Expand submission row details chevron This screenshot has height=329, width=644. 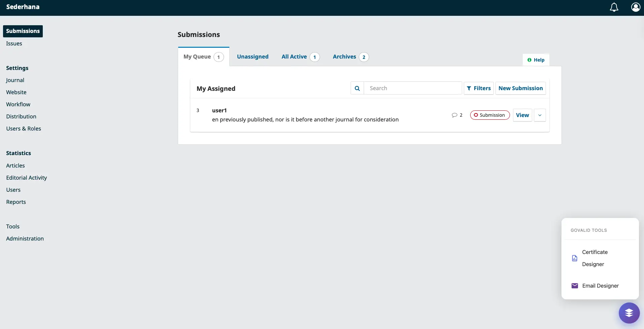coord(540,115)
